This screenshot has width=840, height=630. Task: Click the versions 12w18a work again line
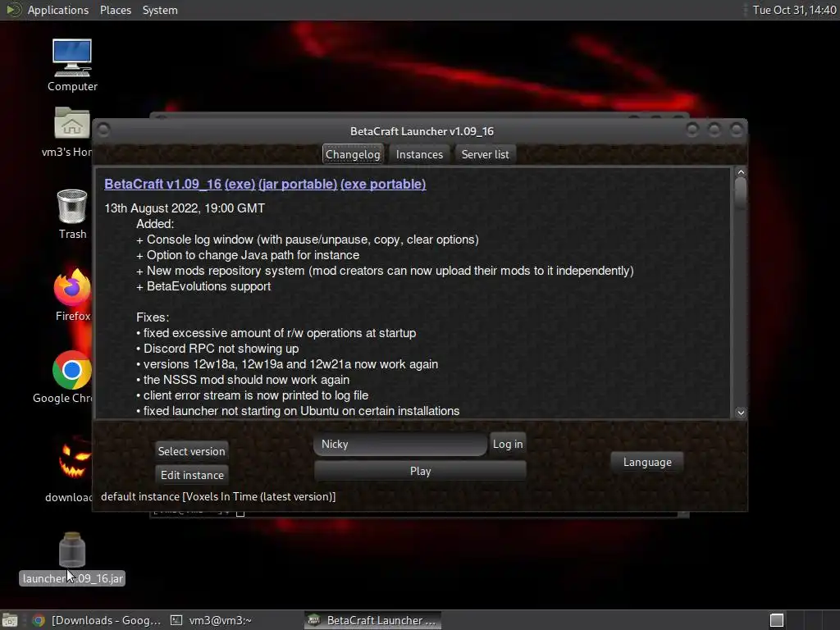[x=287, y=364]
